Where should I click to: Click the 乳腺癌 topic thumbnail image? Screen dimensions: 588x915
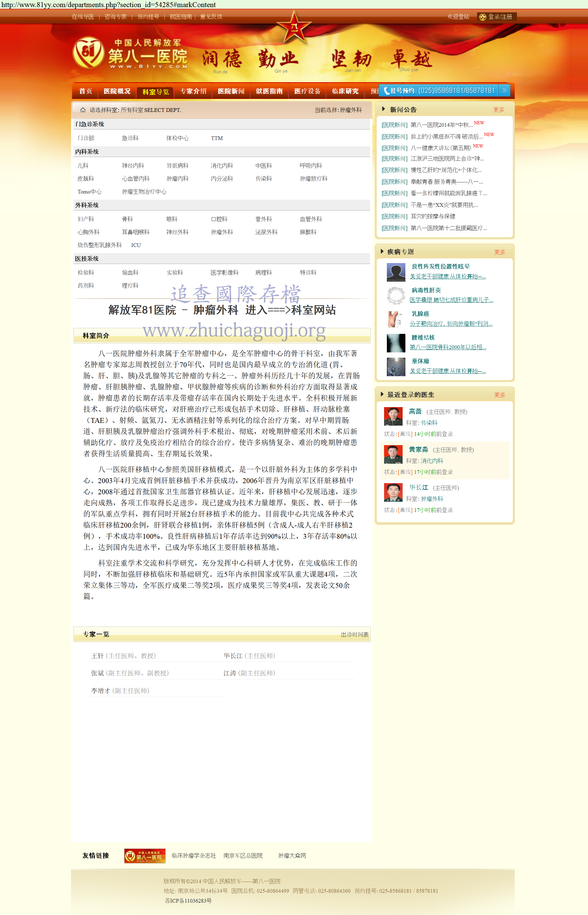click(x=396, y=319)
